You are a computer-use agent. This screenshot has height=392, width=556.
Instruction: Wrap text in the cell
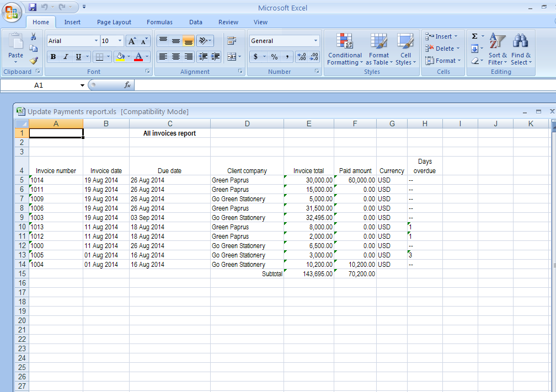pyautogui.click(x=232, y=41)
